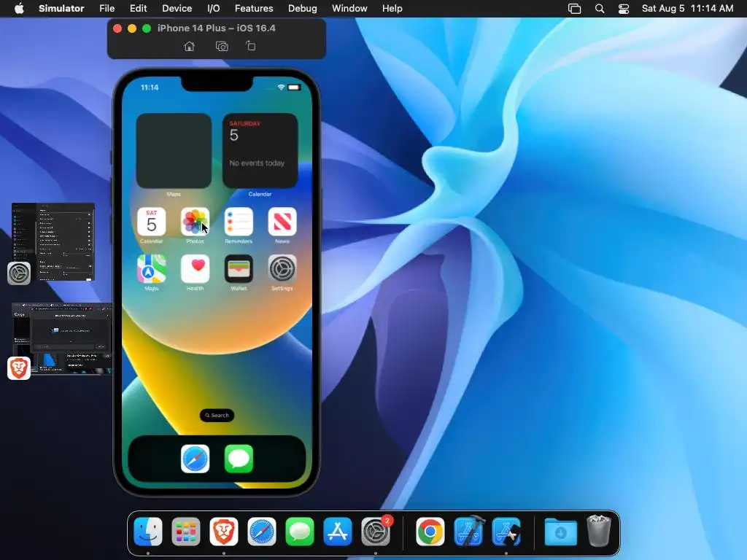
Task: Open the Settings app on the iPhone
Action: pyautogui.click(x=282, y=269)
